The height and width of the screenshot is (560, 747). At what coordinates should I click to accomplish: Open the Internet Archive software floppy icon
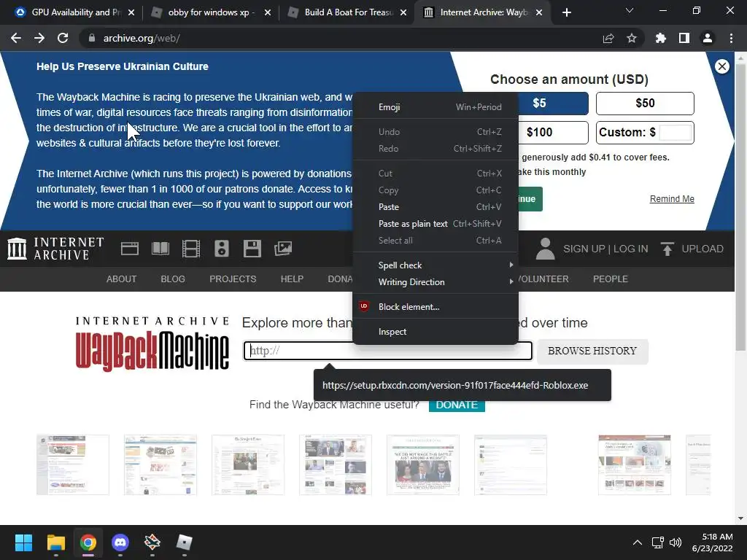[x=252, y=249]
